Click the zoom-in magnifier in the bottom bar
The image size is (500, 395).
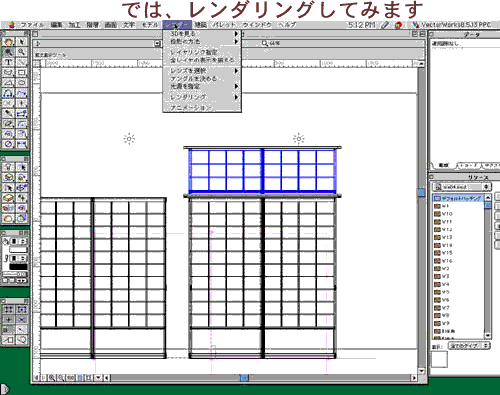(52, 378)
